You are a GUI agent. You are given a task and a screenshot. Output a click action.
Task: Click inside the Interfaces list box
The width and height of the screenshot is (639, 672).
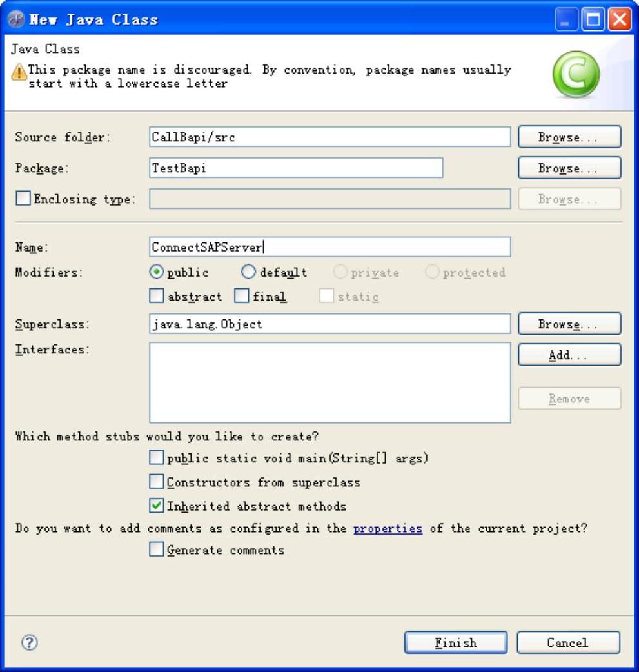click(x=330, y=382)
